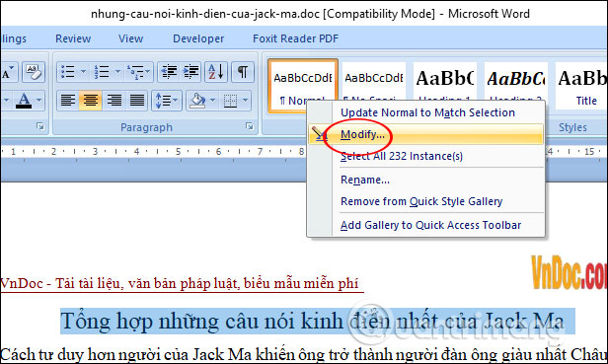
Task: Click the VnDoc header link text
Action: pyautogui.click(x=180, y=283)
